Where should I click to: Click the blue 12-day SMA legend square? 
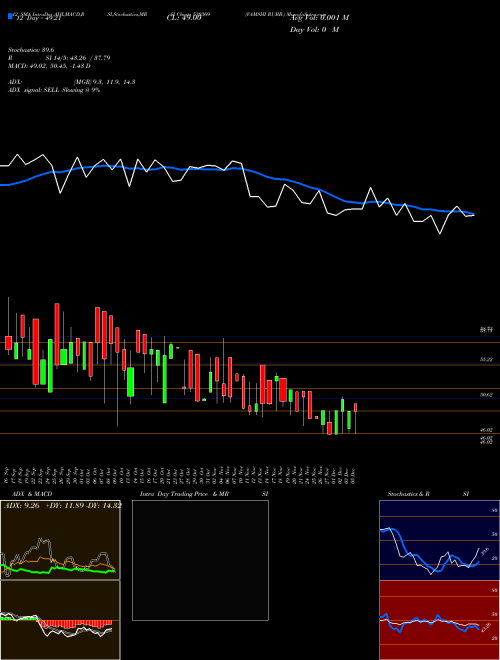pos(11,17)
